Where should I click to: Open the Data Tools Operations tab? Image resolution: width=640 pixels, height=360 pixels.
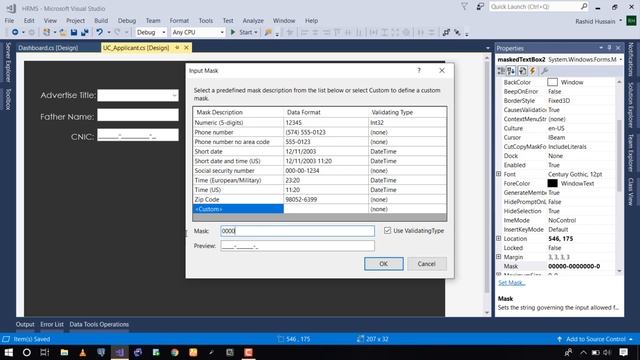pos(99,324)
